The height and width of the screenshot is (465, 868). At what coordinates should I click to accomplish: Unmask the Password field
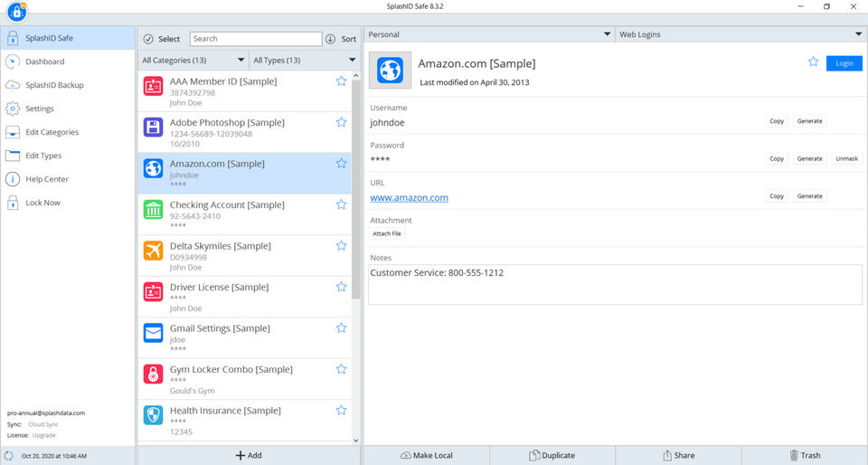846,158
